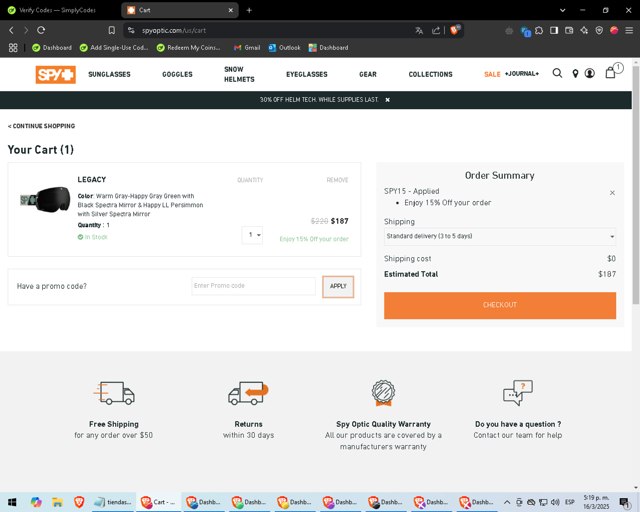
Task: Open the Add Single-Use Codes bookmark
Action: click(x=114, y=48)
